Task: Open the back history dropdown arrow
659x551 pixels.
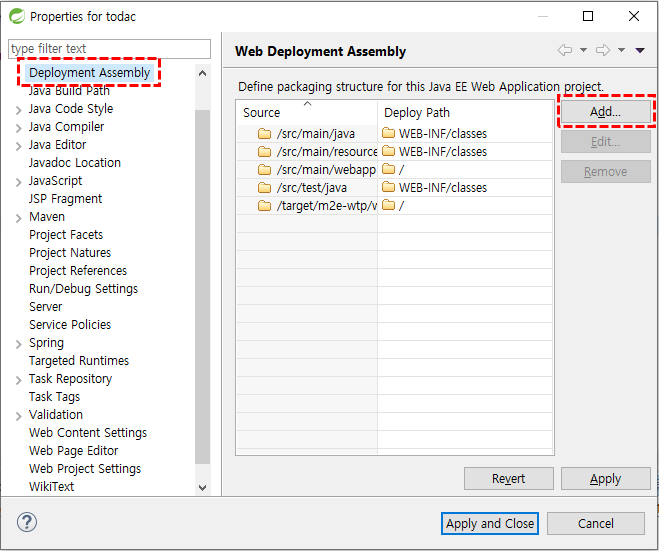Action: tap(583, 50)
